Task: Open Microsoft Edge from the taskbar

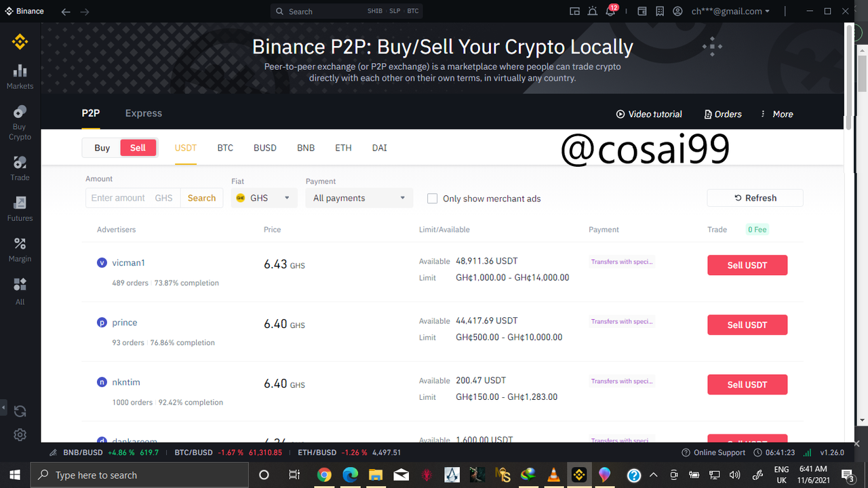Action: pyautogui.click(x=350, y=475)
